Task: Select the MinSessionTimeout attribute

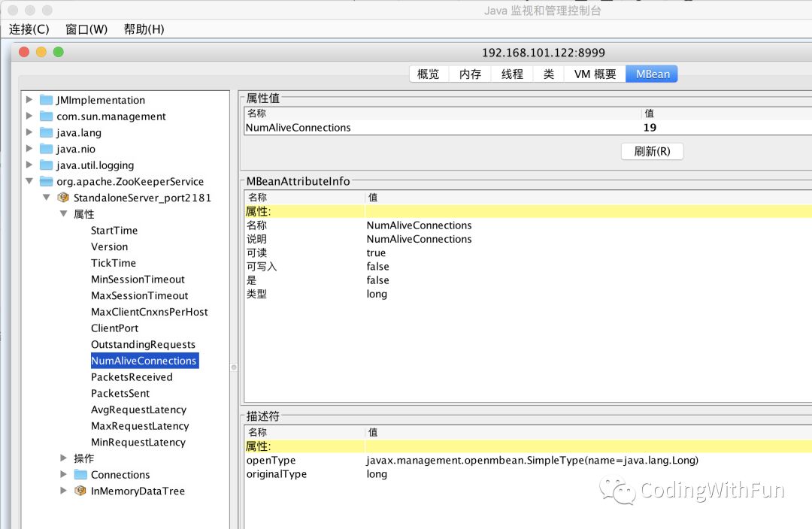Action: coord(138,279)
